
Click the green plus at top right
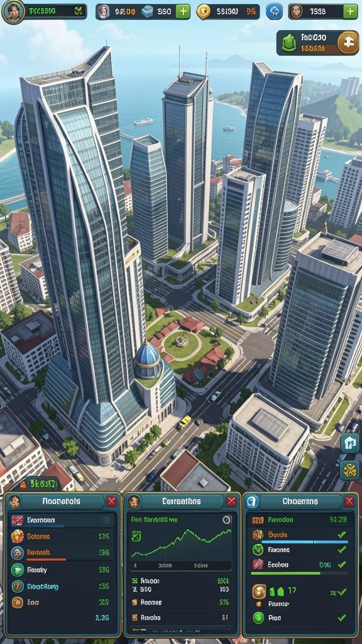pos(350,11)
